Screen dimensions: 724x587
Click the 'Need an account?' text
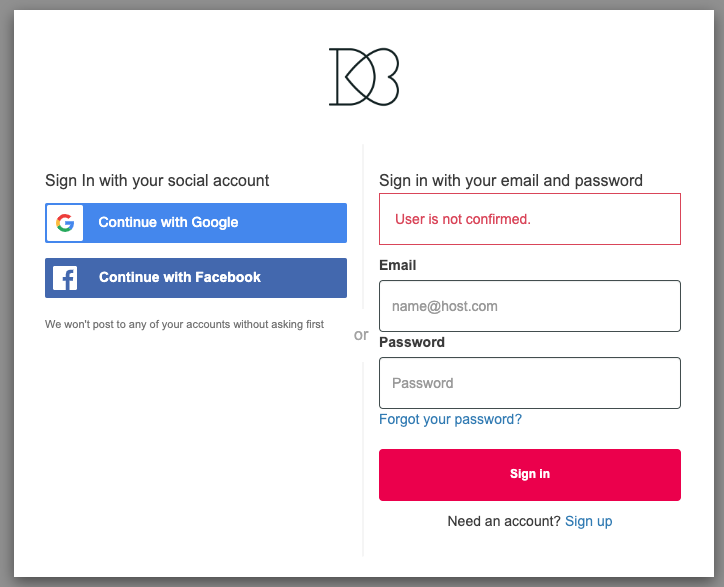(504, 521)
